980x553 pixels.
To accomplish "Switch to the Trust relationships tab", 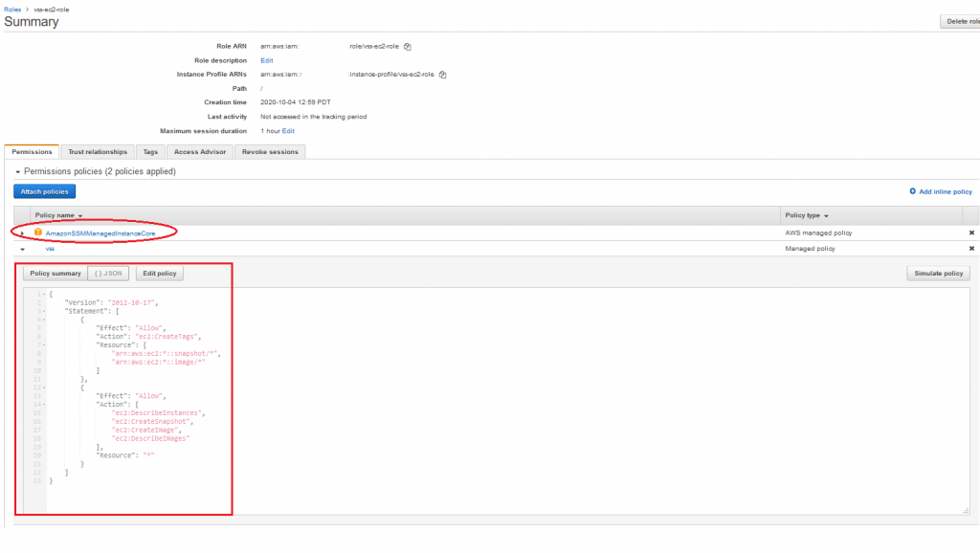I will coord(98,151).
